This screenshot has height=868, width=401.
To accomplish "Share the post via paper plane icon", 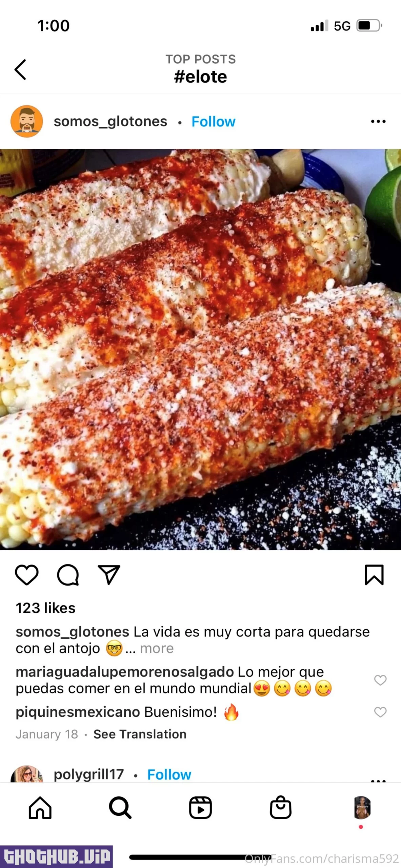I will tap(109, 575).
